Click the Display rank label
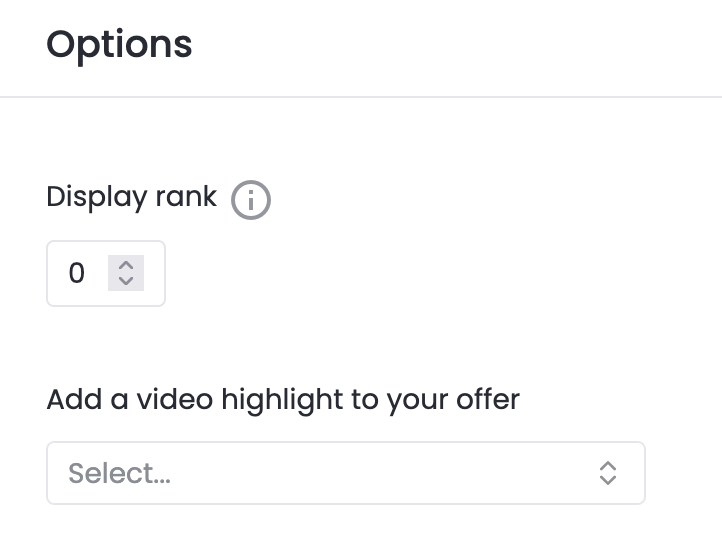The height and width of the screenshot is (534, 722). tap(132, 197)
